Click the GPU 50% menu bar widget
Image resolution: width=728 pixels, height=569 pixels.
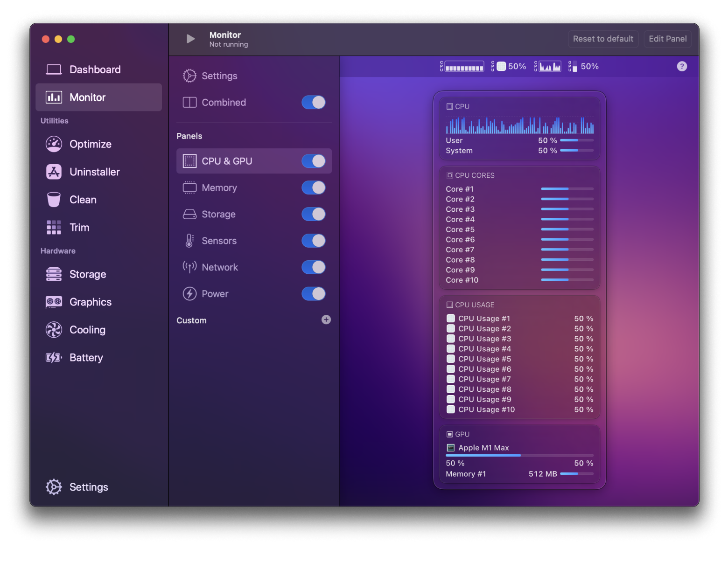coord(584,67)
